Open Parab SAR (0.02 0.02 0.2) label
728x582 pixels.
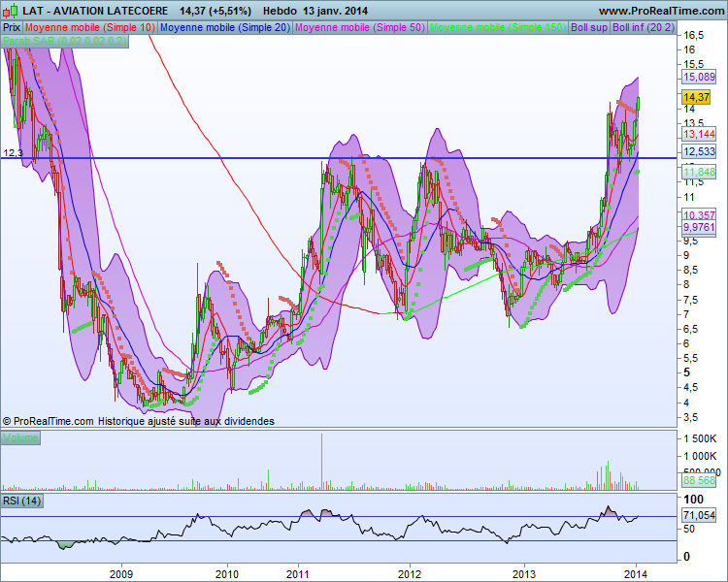[64, 42]
